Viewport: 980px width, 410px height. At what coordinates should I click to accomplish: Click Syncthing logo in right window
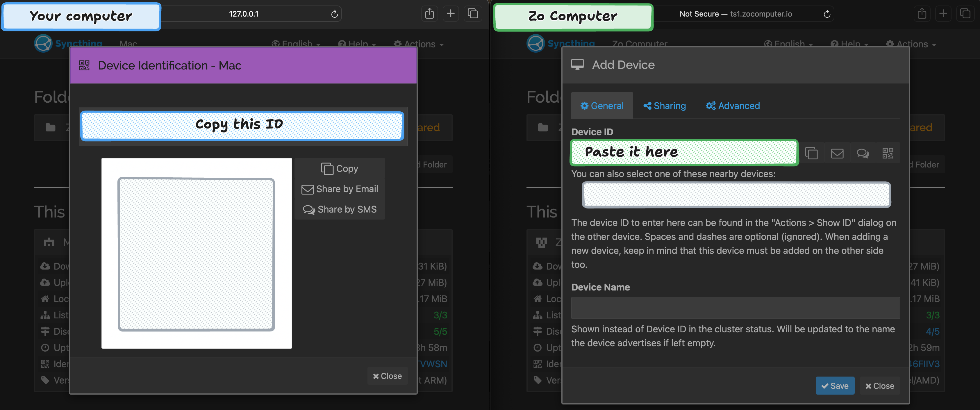(x=561, y=43)
